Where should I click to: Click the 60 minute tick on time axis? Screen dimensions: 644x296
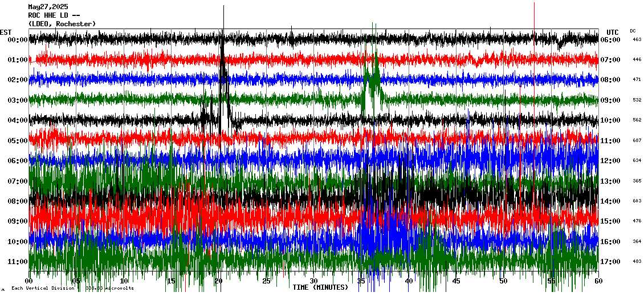[x=597, y=281]
